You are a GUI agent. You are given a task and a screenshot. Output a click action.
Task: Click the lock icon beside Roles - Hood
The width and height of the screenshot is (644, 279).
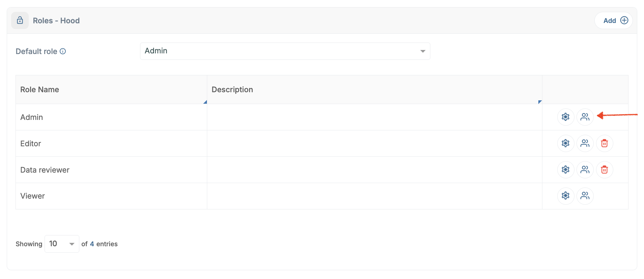pos(20,20)
